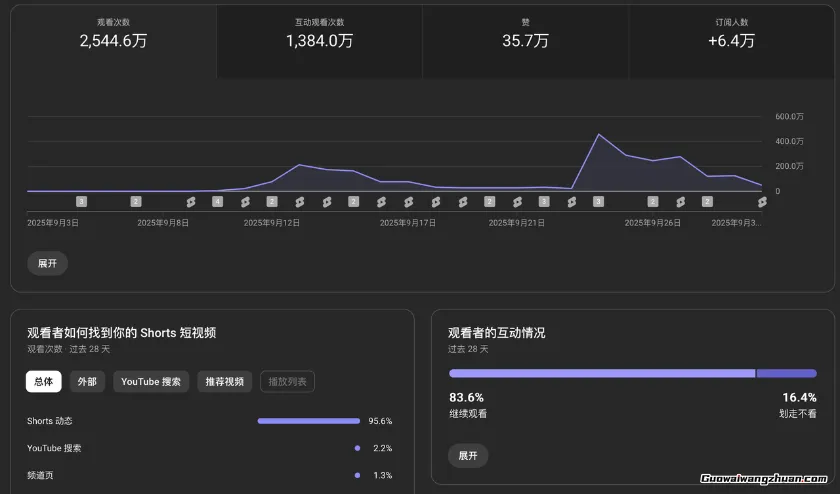Click the "2" badge above the 2025年9月21日 label's left edge
This screenshot has height=494, width=840.
489,201
